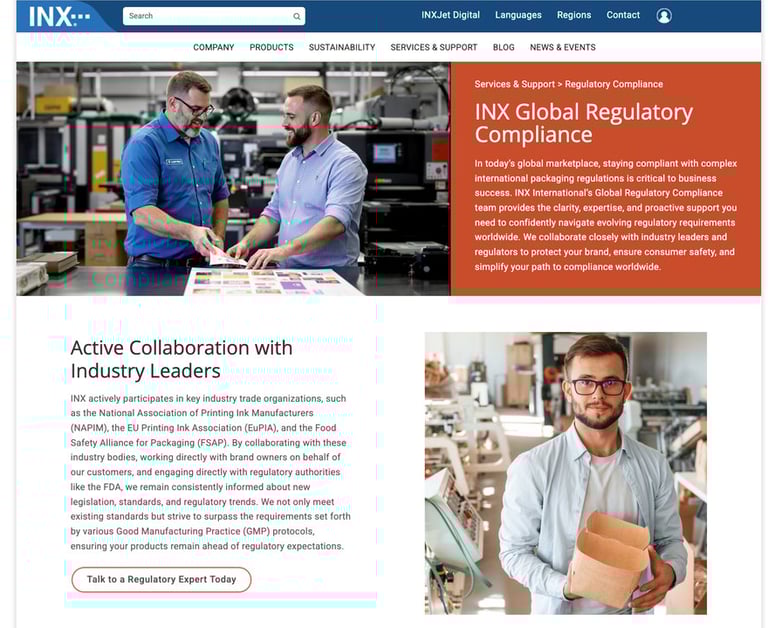Open the user account profile icon

664,16
